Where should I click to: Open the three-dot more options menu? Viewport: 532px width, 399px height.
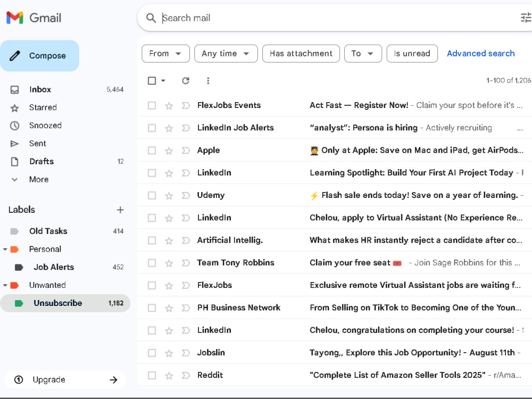(208, 81)
